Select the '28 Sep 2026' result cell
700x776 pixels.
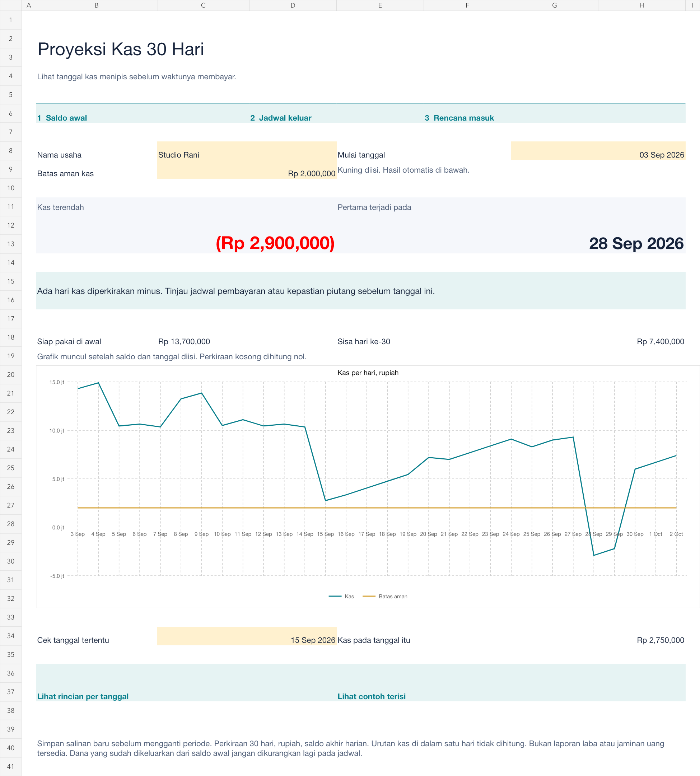511,235
